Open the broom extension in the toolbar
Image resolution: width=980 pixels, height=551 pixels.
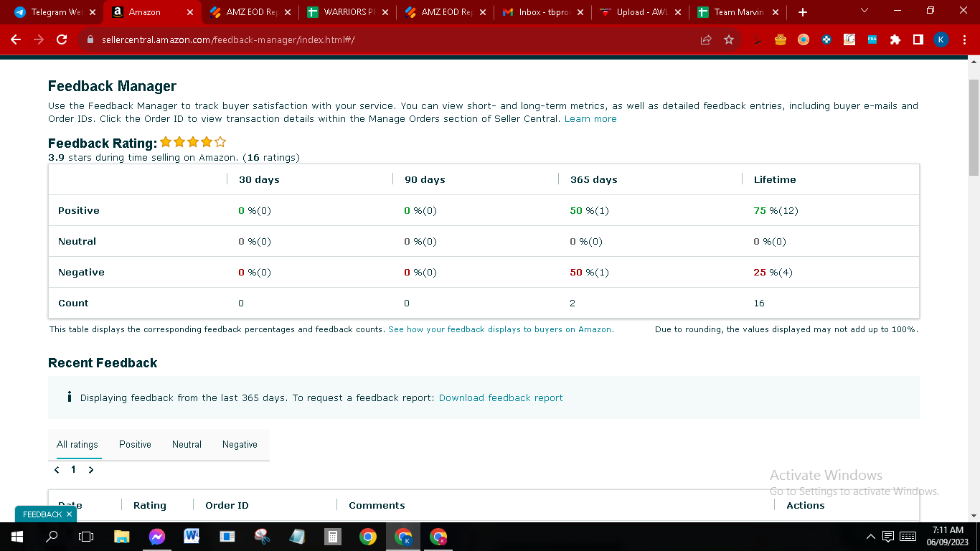click(x=758, y=40)
